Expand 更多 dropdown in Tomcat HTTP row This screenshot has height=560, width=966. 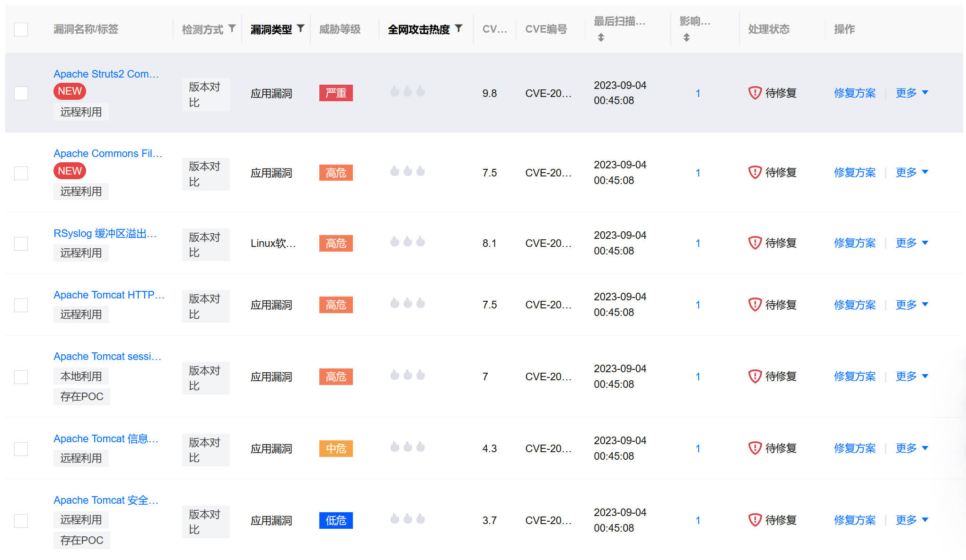point(912,305)
